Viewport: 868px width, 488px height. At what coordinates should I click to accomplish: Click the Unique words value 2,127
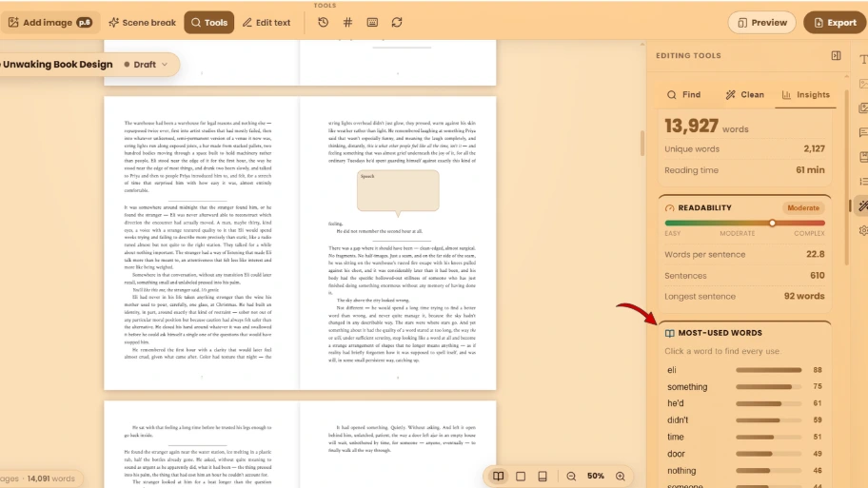814,149
